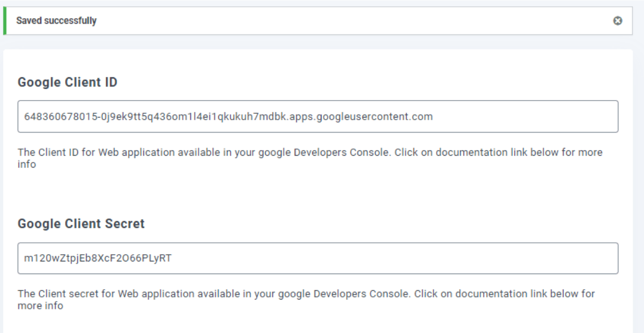This screenshot has width=644, height=333.
Task: Click the "Saved successfully" message text
Action: click(57, 21)
